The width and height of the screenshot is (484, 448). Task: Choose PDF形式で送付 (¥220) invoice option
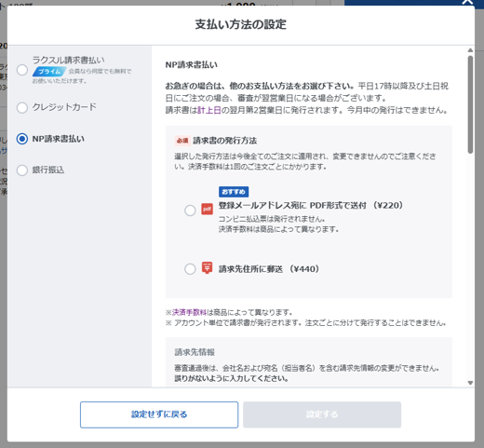(190, 210)
